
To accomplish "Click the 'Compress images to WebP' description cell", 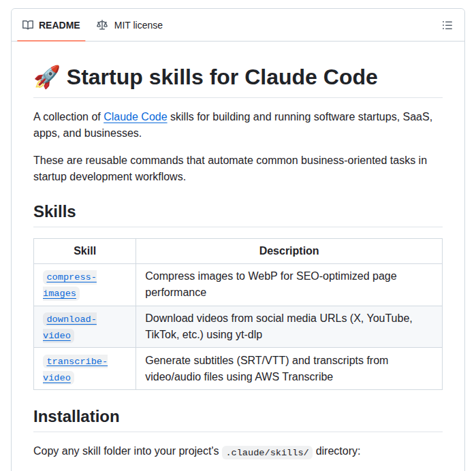I will click(289, 285).
